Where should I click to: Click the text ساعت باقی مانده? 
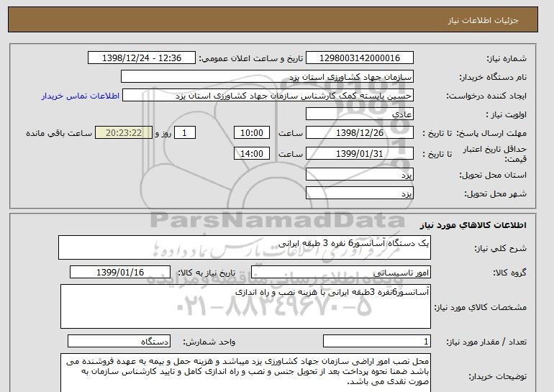59,133
